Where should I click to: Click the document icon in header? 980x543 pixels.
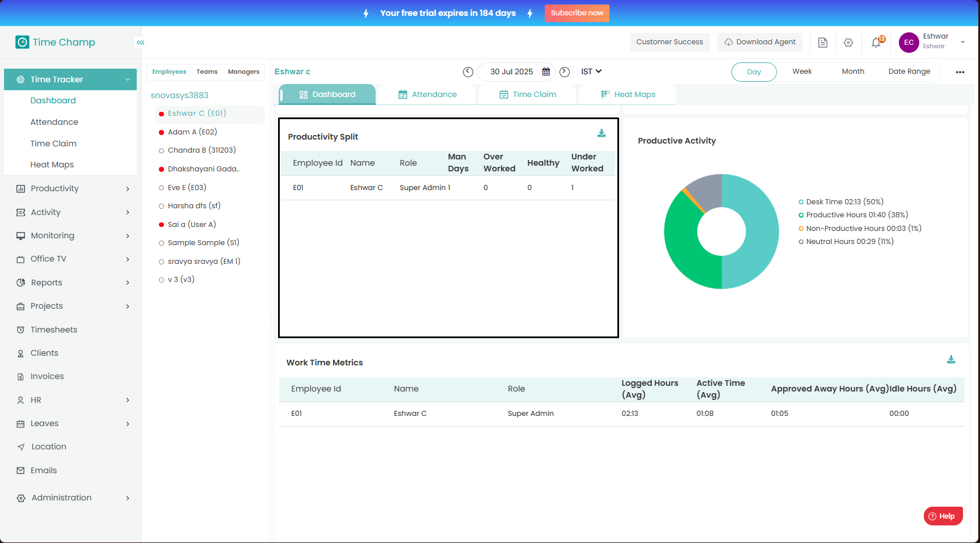pyautogui.click(x=822, y=43)
